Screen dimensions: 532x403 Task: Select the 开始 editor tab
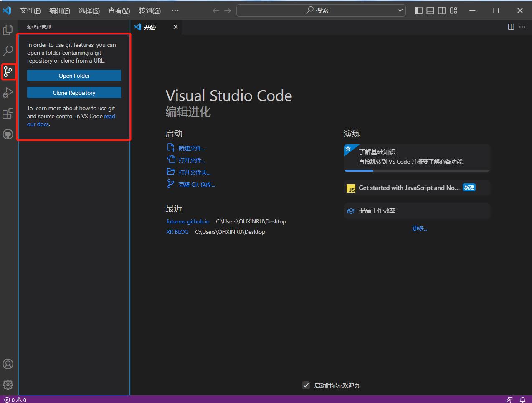point(149,27)
